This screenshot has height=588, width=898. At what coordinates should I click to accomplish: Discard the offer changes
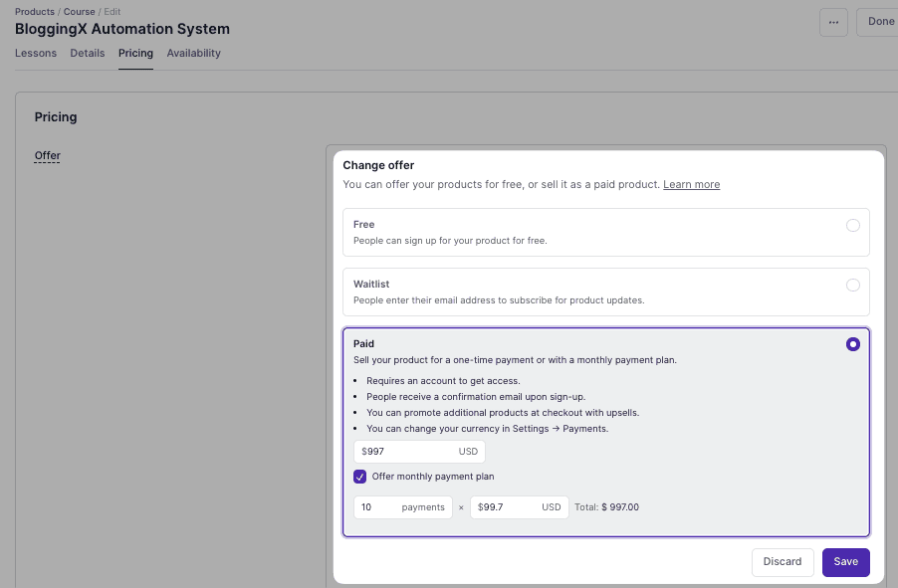pyautogui.click(x=783, y=562)
